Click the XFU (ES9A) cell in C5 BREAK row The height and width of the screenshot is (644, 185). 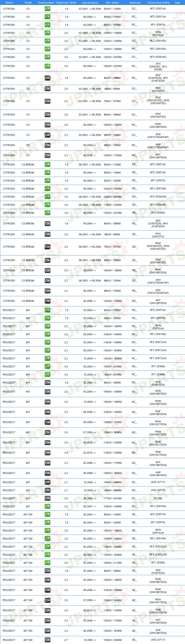point(158,213)
